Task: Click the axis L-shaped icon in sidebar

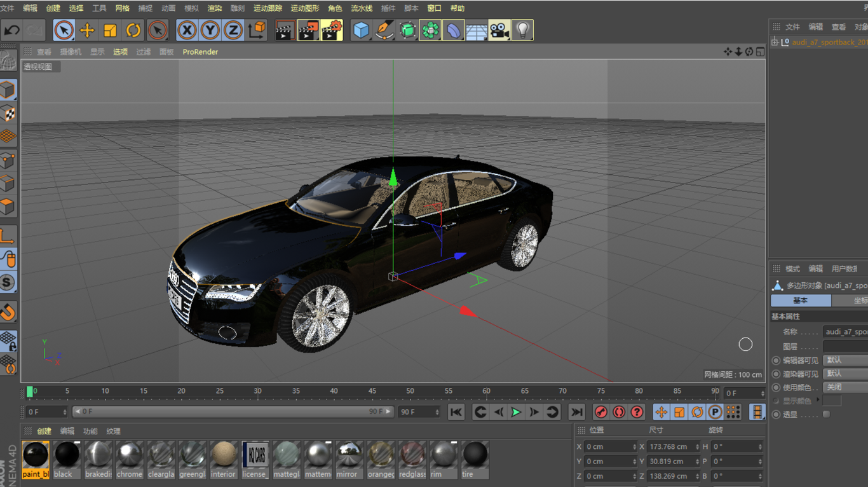Action: pyautogui.click(x=8, y=236)
